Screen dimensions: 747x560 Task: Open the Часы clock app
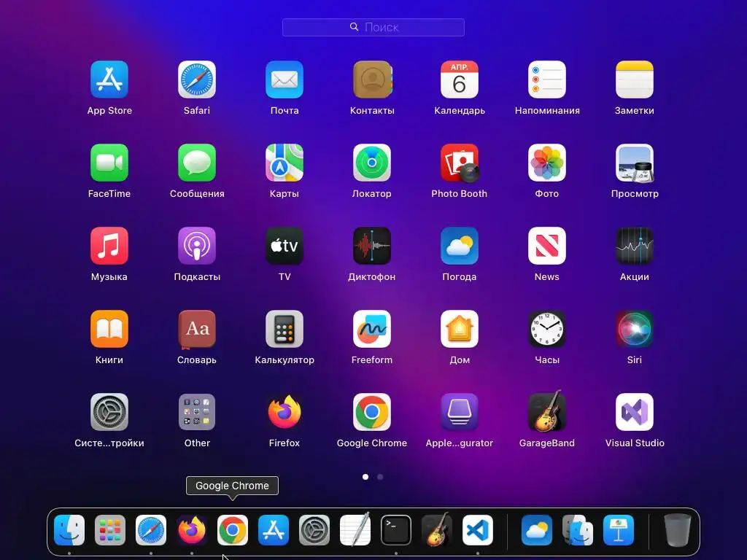point(547,329)
